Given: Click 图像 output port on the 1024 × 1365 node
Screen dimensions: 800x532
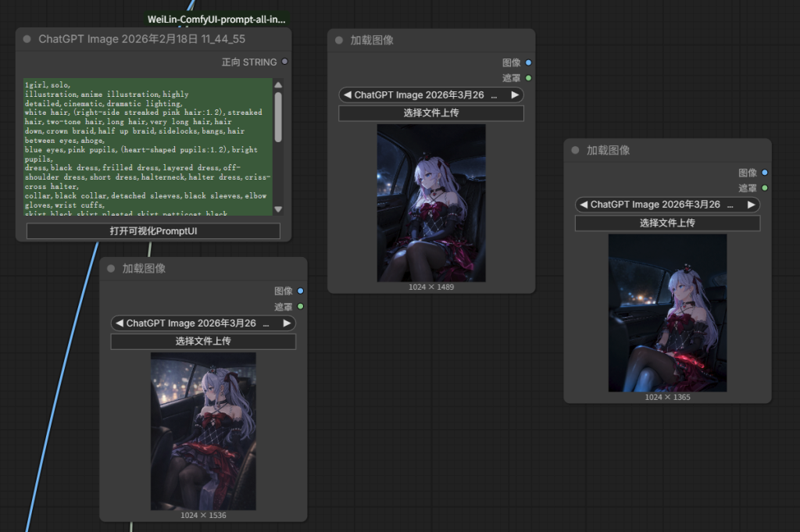Looking at the screenshot, I should (764, 173).
